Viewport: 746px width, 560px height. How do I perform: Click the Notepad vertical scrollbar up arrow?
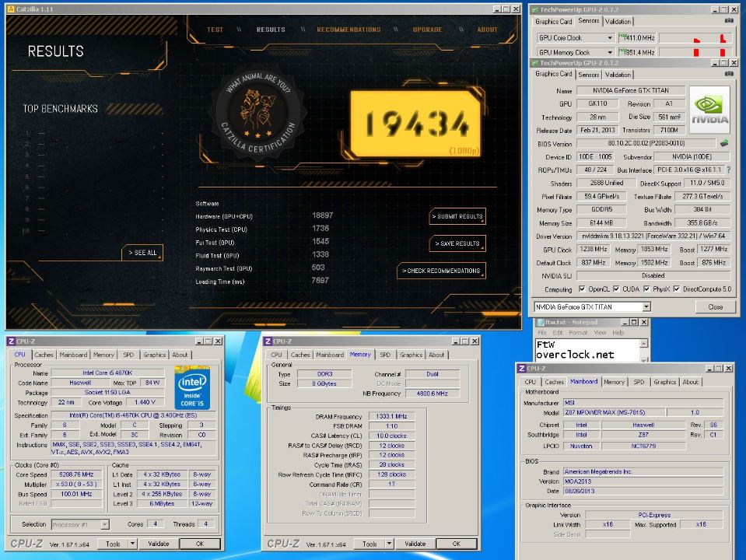(644, 344)
